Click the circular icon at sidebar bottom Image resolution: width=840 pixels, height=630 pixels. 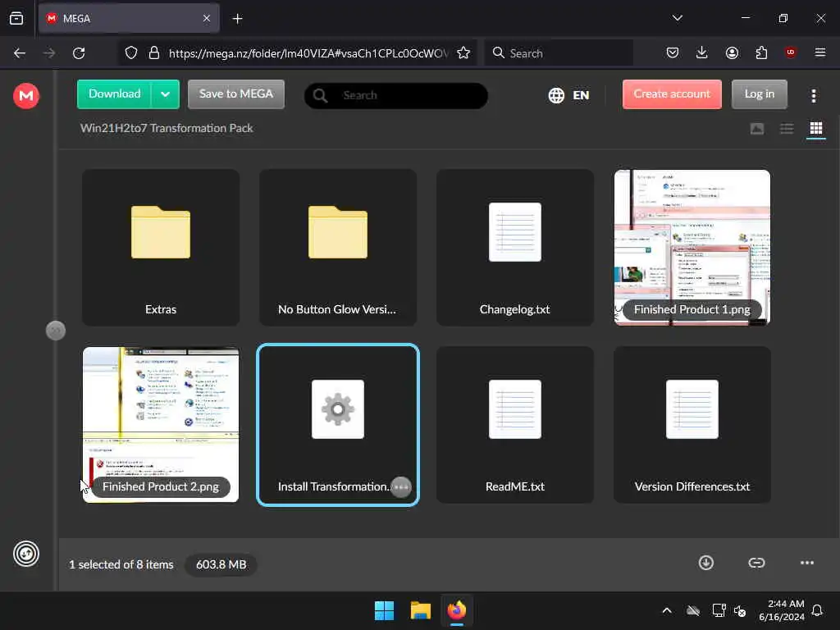tap(26, 554)
